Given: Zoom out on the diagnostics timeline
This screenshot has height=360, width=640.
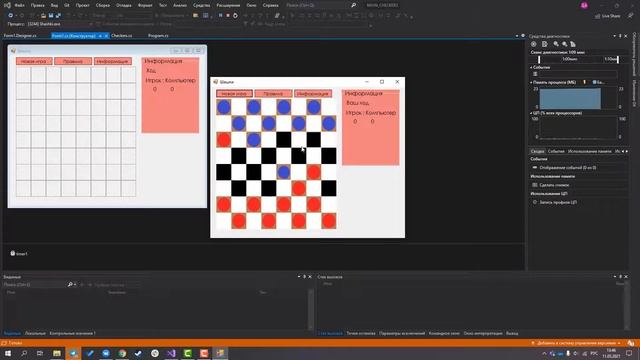Looking at the screenshot, I should [564, 44].
